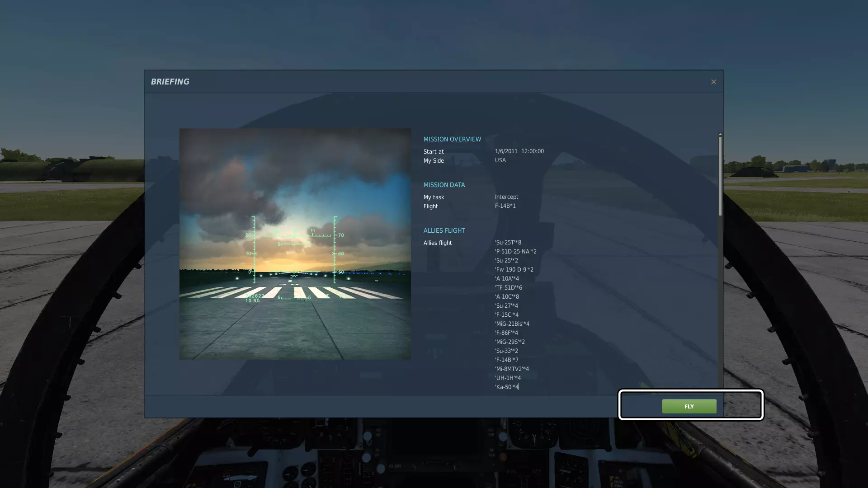Click the Intercept task value
868x488 pixels.
point(506,197)
